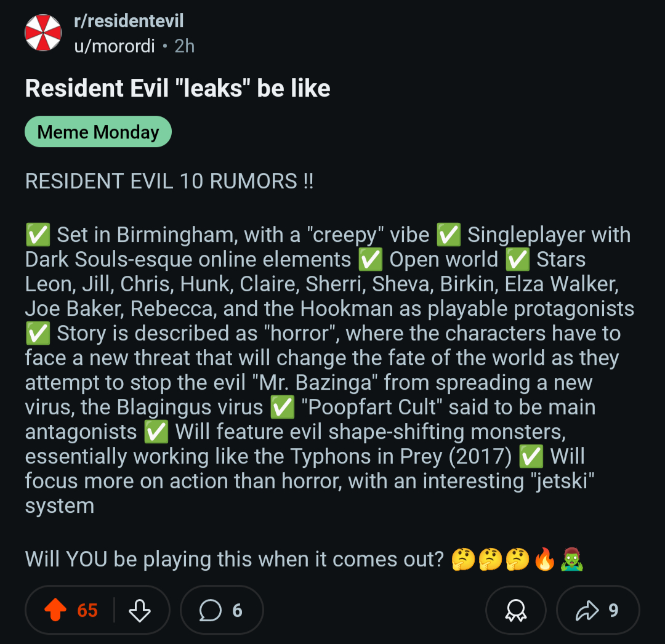Filter by the Meme Monday flair
Viewport: 665px width, 644px height.
coord(98,132)
